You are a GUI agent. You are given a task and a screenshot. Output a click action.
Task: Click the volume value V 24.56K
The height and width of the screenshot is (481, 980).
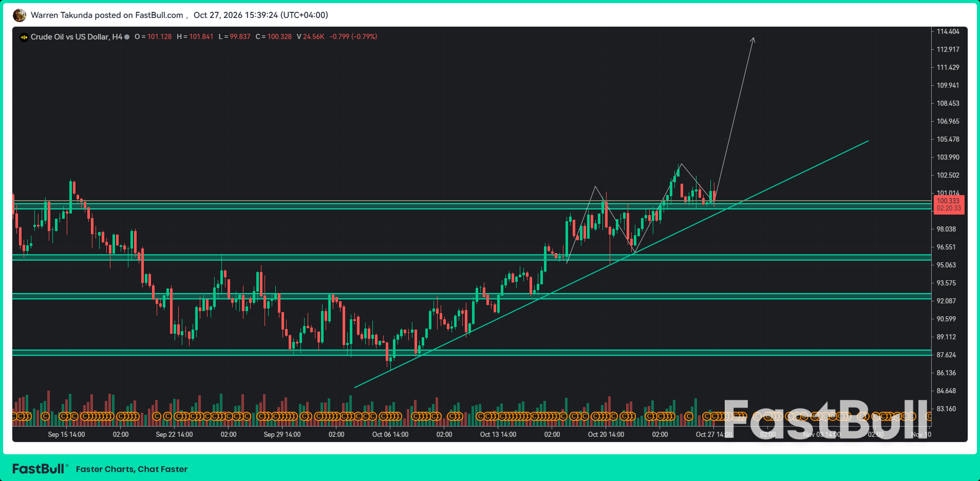pos(310,37)
